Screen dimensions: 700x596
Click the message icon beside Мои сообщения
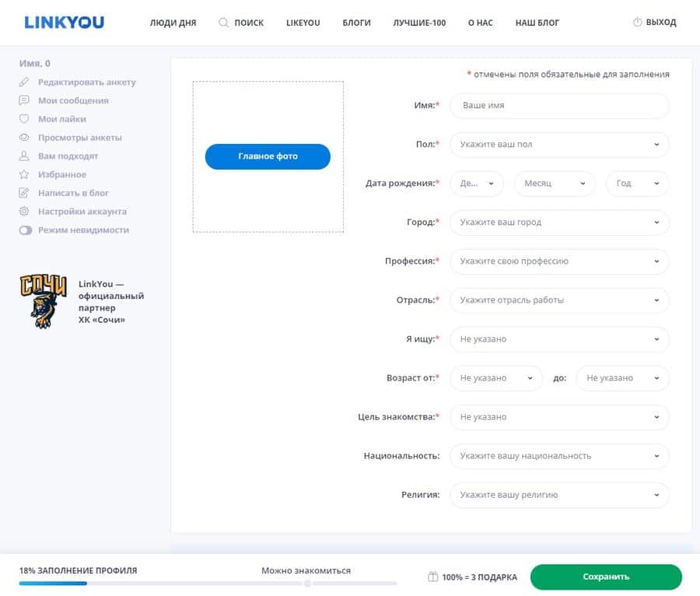pos(24,100)
